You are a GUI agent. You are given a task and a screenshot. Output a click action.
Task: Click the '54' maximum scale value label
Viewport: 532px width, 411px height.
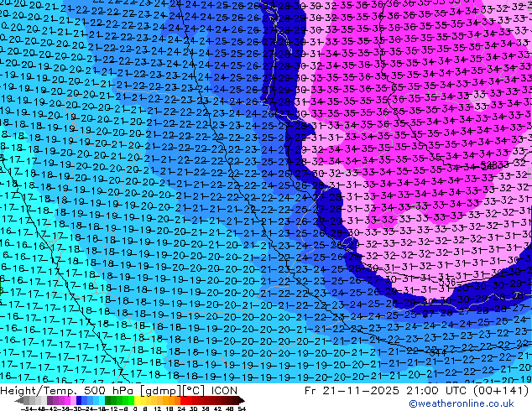[242, 409]
